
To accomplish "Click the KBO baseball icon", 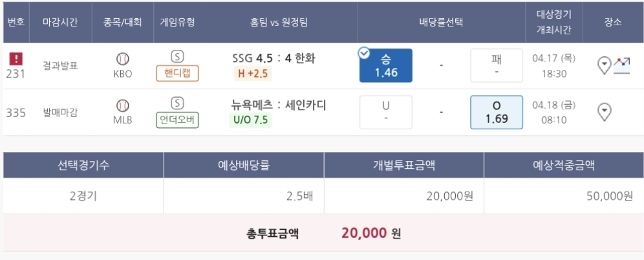I will pyautogui.click(x=122, y=58).
